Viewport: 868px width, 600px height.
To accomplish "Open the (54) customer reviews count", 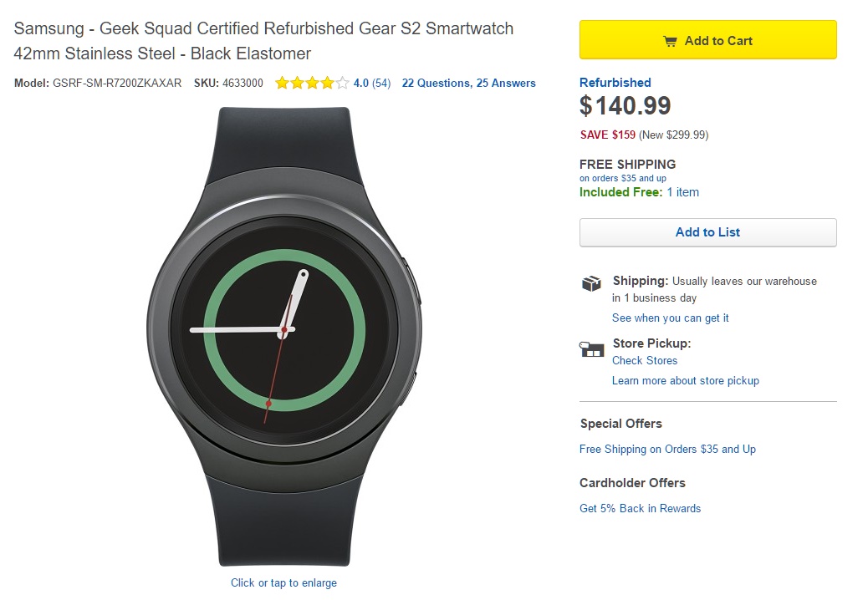I will (381, 83).
